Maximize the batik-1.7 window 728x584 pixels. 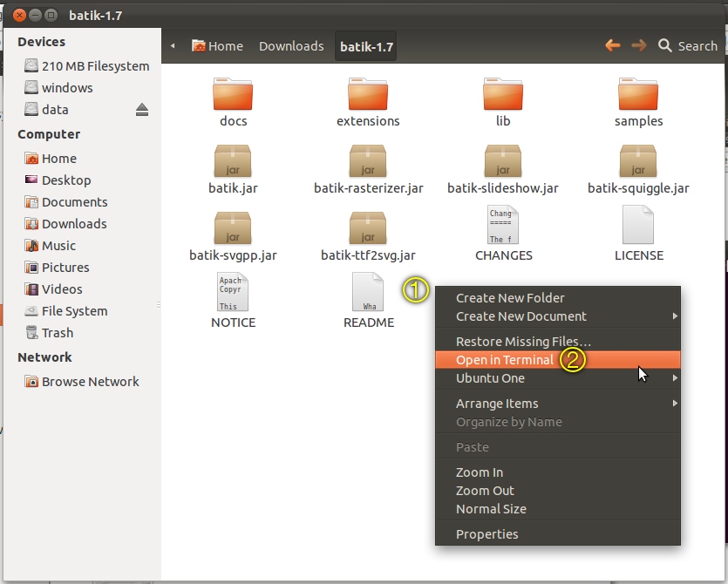51,16
